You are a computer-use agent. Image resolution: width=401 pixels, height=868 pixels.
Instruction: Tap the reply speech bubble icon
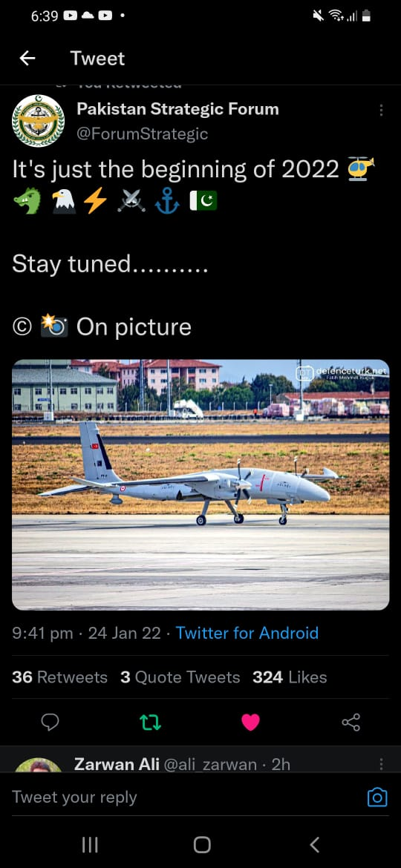tap(50, 722)
